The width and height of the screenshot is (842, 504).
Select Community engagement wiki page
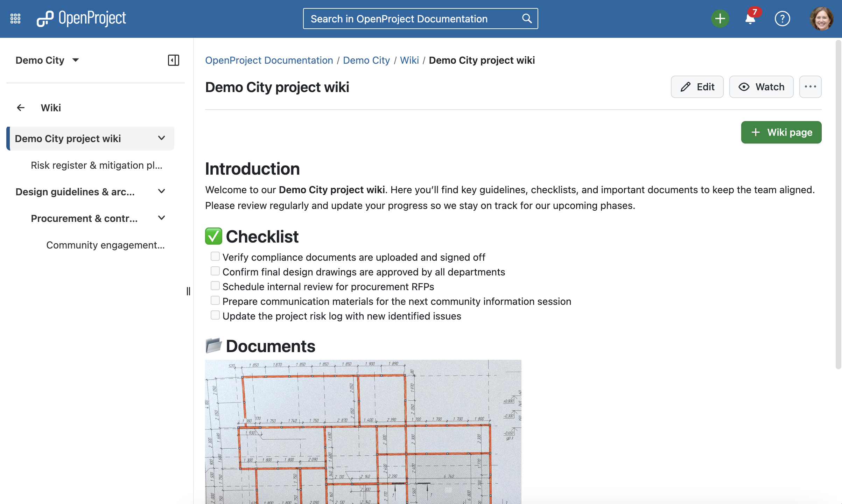click(x=105, y=245)
